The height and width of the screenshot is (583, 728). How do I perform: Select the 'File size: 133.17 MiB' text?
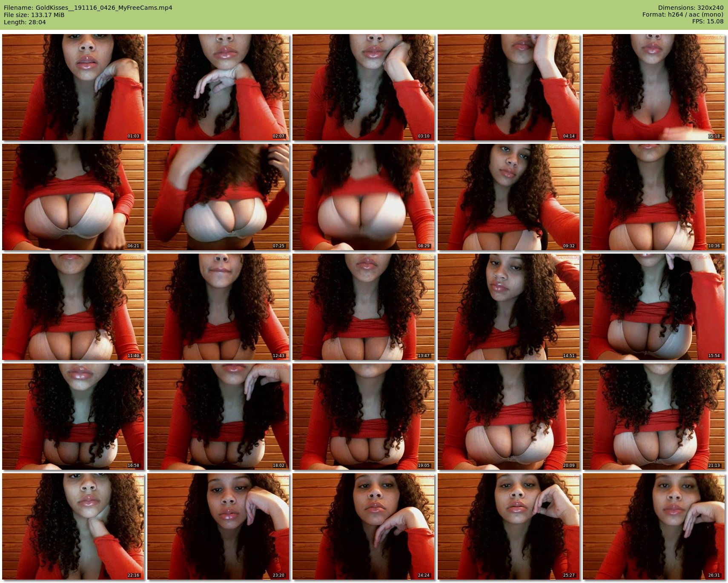point(34,15)
